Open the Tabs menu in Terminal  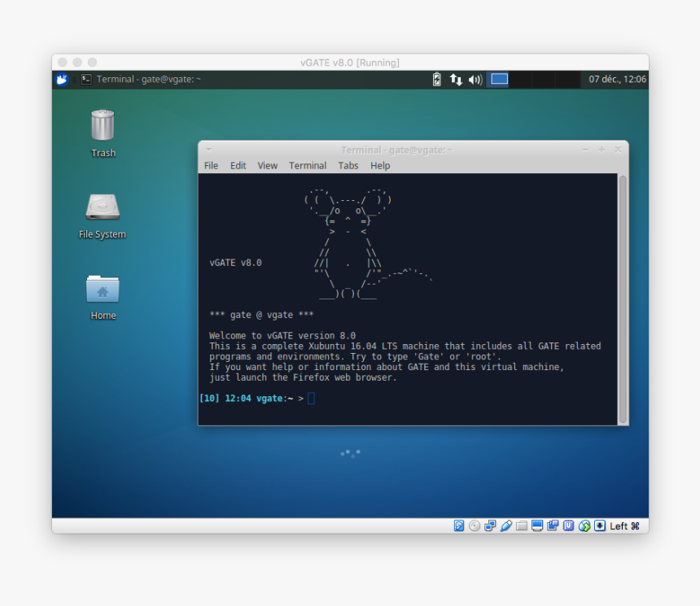348,166
